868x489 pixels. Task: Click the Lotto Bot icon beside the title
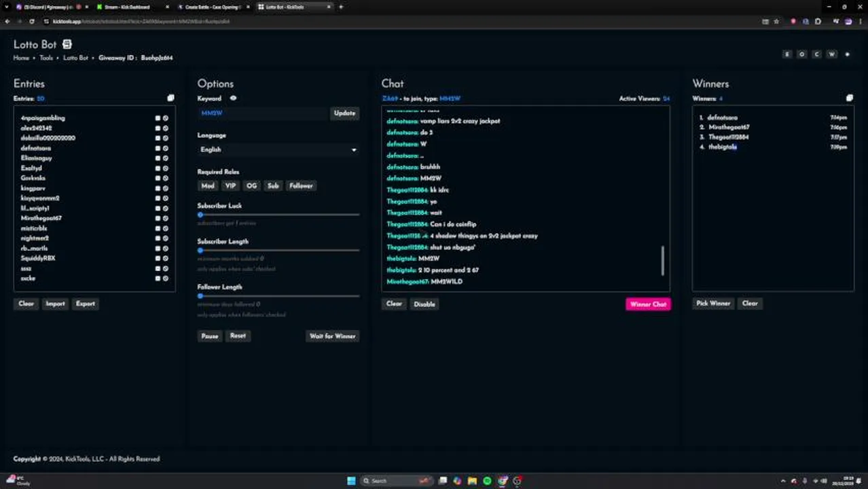coord(67,44)
